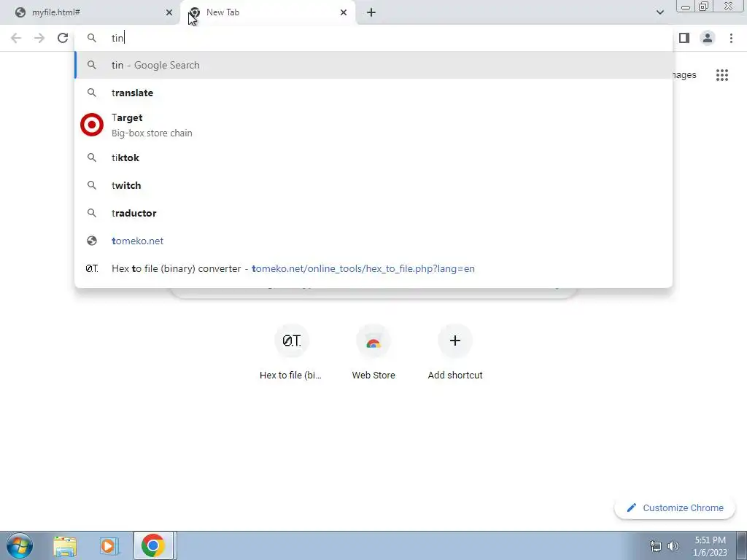Viewport: 747px width, 560px height.
Task: Open the Web Store shortcut tile
Action: 373,352
